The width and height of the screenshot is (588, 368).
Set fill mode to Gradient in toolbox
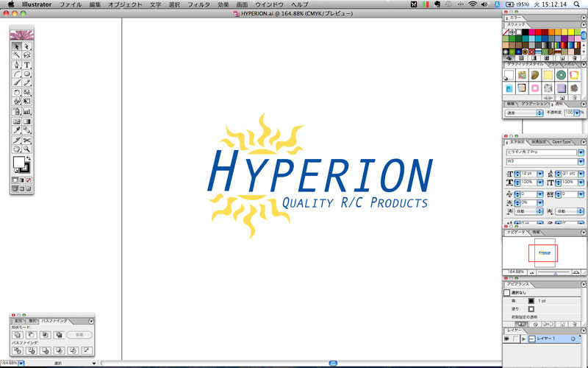(x=22, y=180)
